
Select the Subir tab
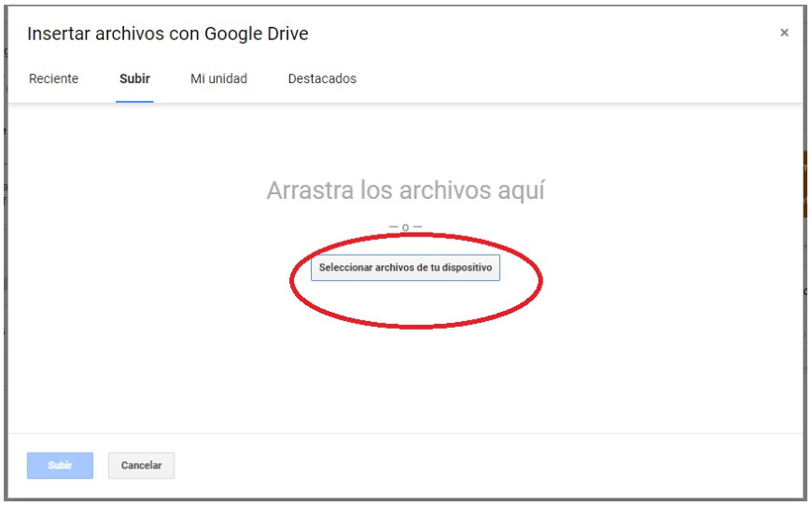point(134,78)
